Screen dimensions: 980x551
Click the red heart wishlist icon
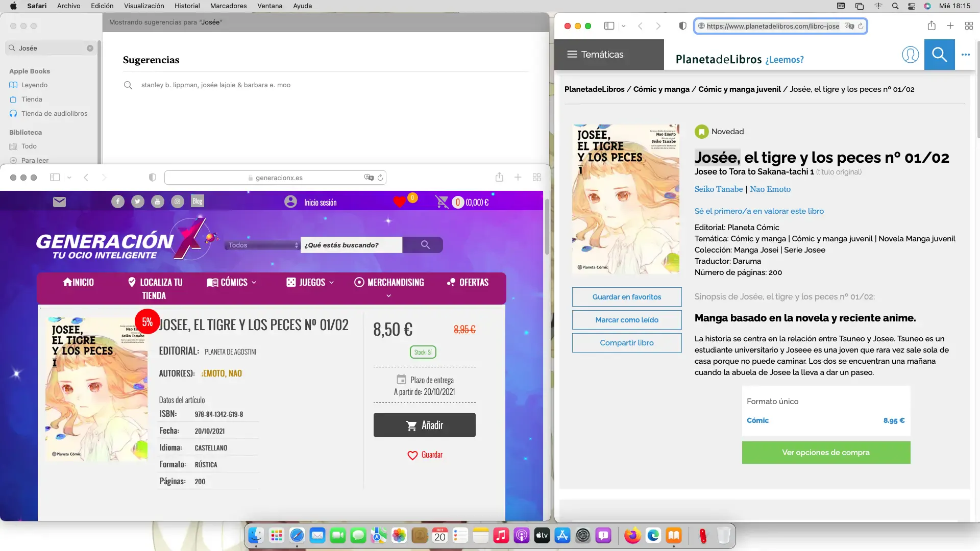click(x=400, y=202)
